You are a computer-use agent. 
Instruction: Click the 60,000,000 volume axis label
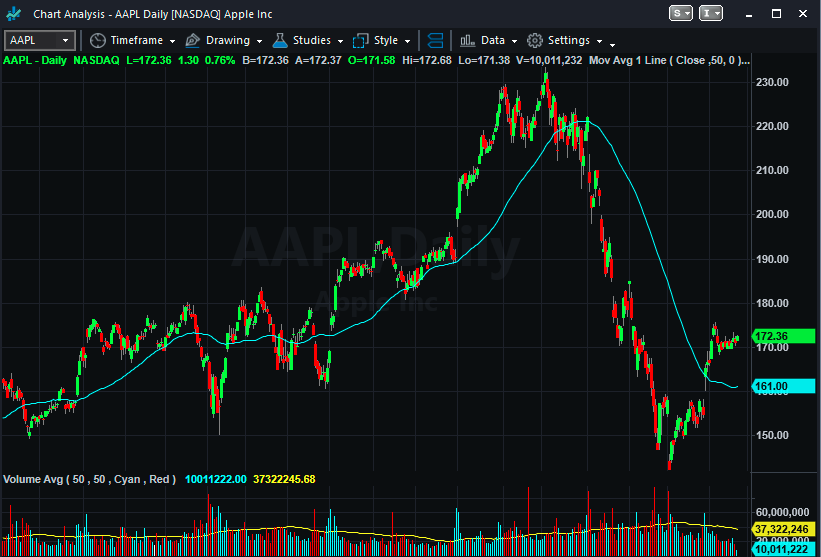[x=783, y=511]
